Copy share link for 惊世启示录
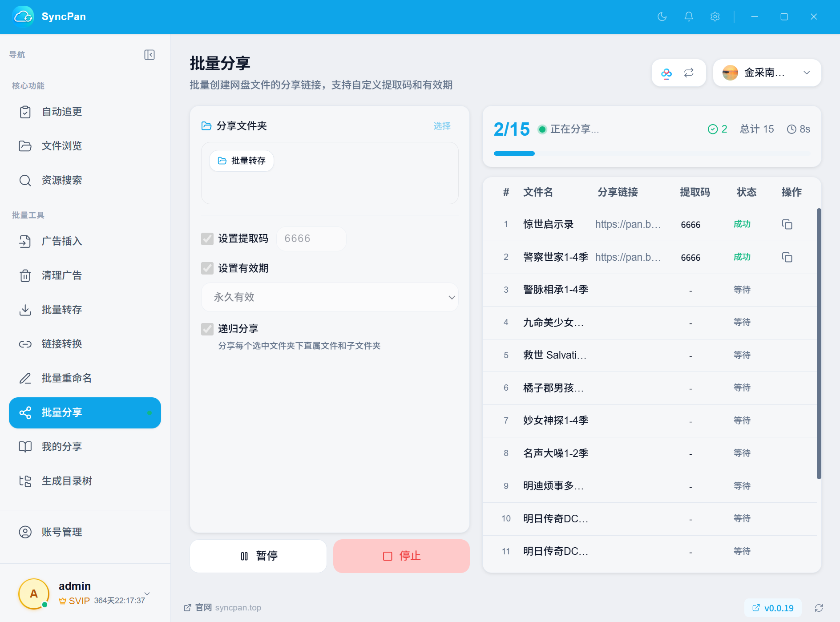Screen dimensions: 840x622 point(787,224)
